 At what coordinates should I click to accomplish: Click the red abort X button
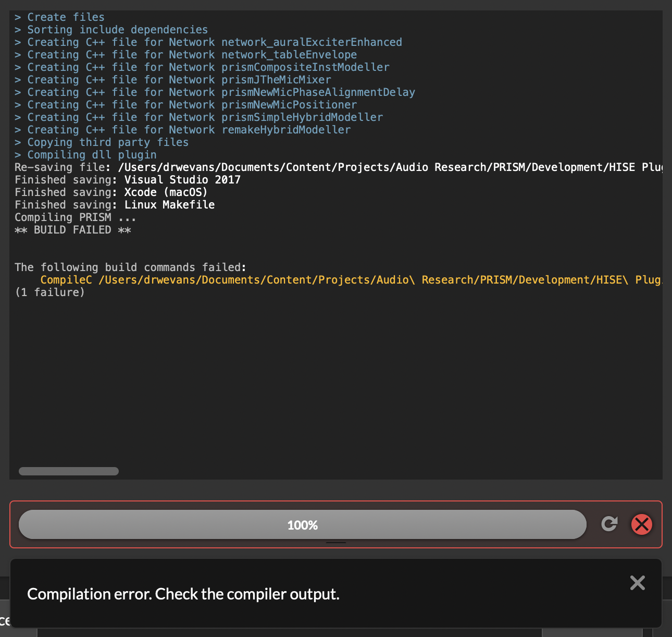click(642, 524)
